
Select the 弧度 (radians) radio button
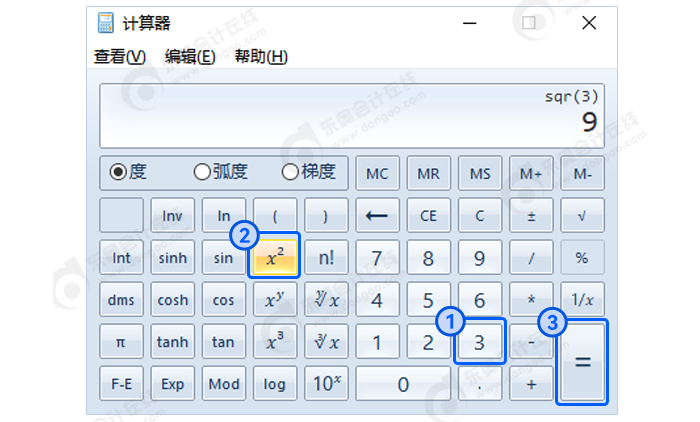202,172
